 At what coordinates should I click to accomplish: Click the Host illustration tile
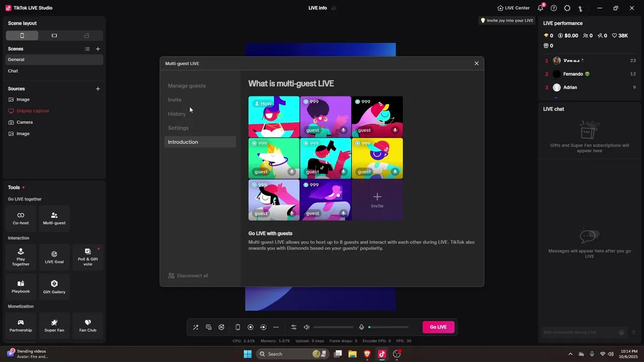coord(274,117)
